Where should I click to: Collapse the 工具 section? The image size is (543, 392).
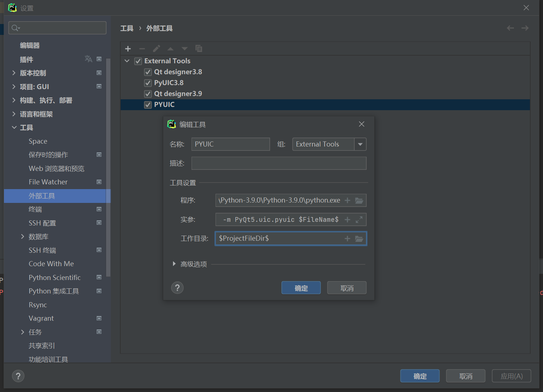[x=14, y=127]
